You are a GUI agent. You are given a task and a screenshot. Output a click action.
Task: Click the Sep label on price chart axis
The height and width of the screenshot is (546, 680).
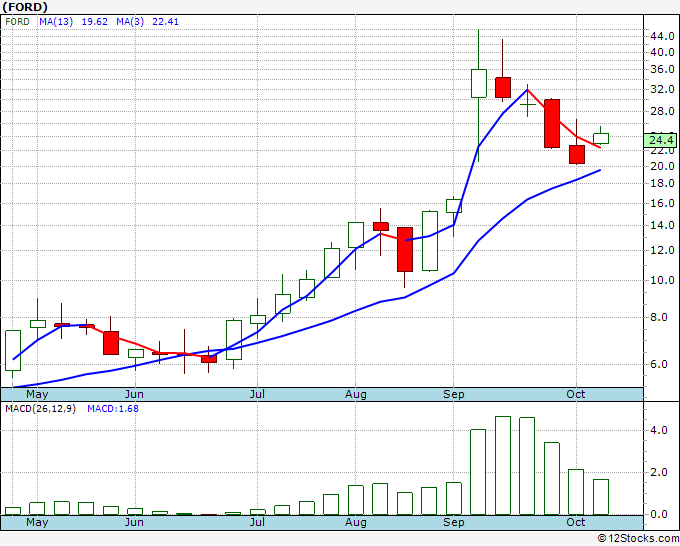coord(453,395)
